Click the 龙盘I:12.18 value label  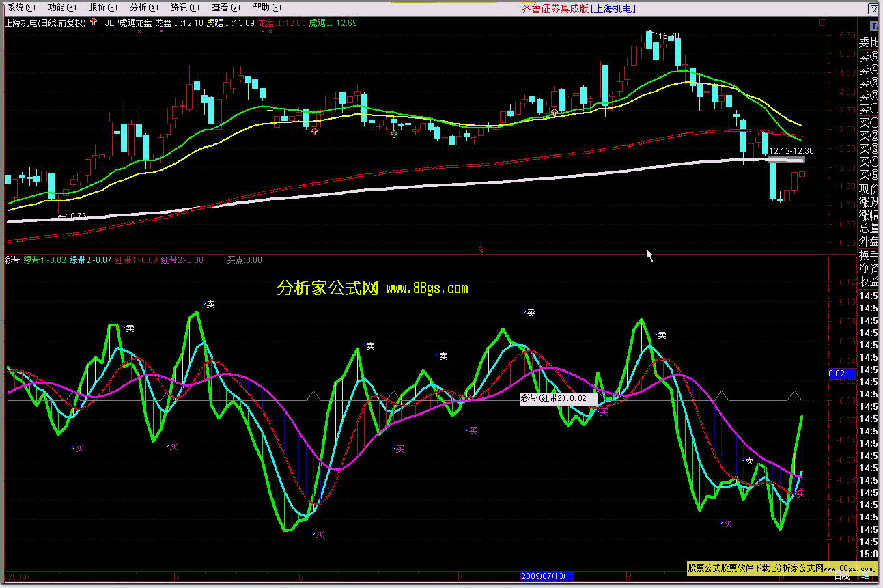[179, 23]
